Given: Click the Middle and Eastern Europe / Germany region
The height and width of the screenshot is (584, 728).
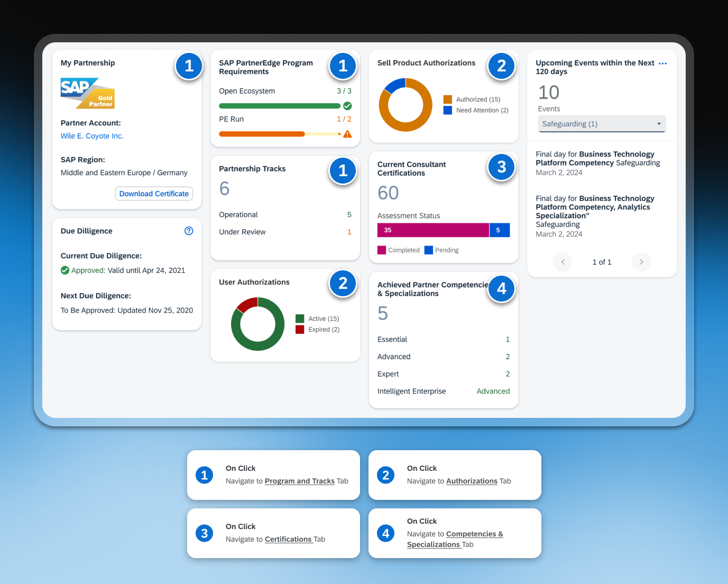Looking at the screenshot, I should point(124,173).
